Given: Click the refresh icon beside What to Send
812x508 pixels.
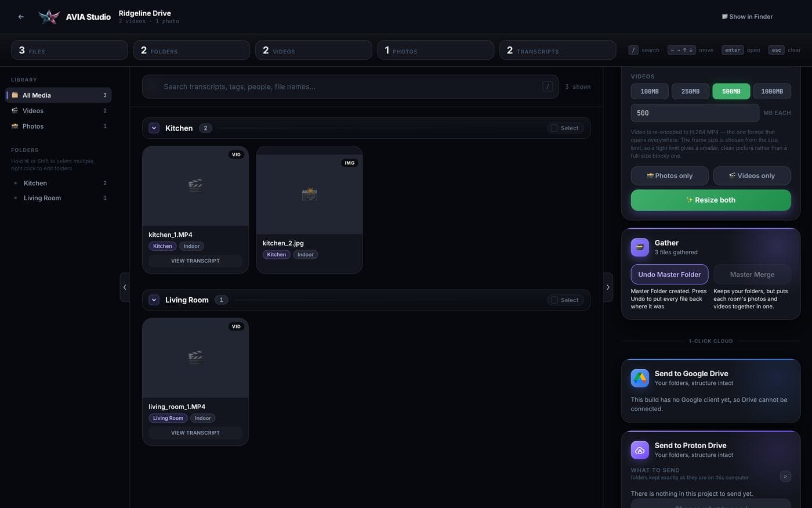Looking at the screenshot, I should 785,477.
